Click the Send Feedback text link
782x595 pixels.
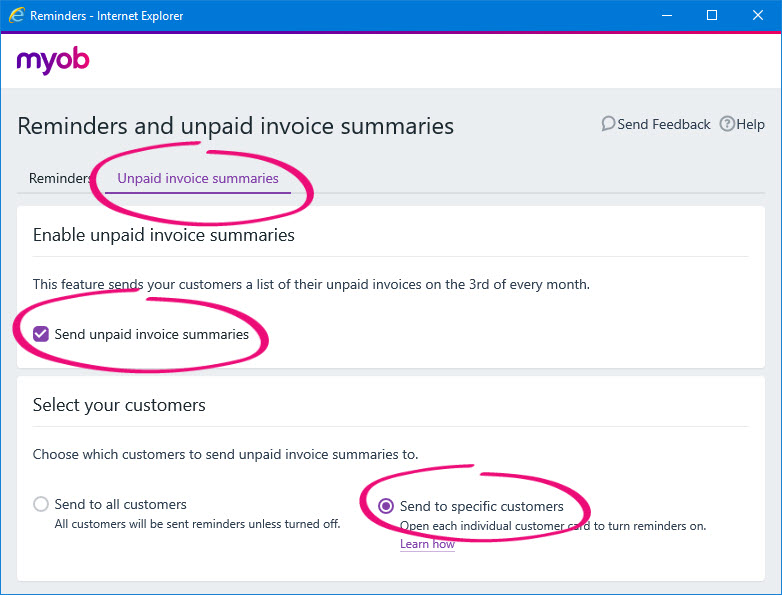pos(664,124)
